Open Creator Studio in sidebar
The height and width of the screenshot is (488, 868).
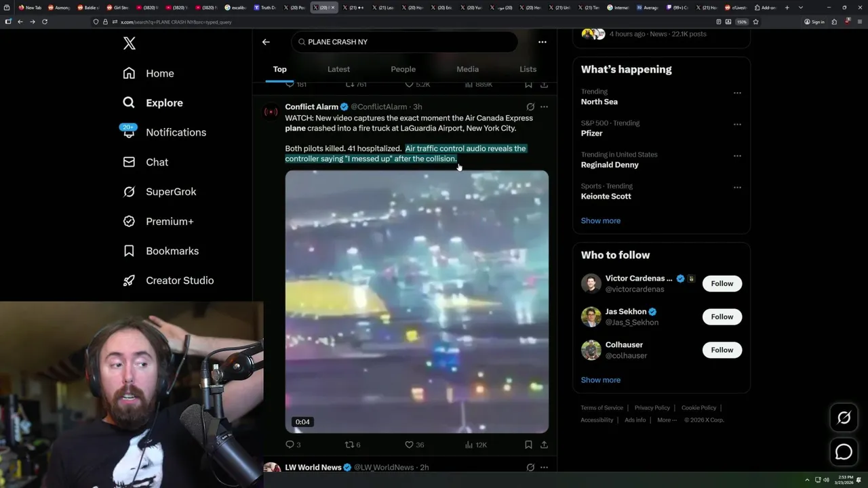coord(168,281)
